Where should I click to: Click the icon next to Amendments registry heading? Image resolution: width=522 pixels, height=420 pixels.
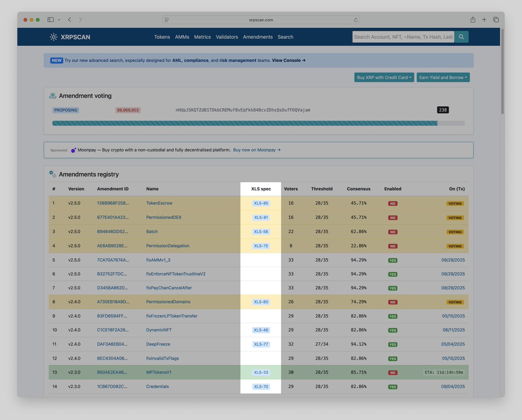(x=52, y=174)
